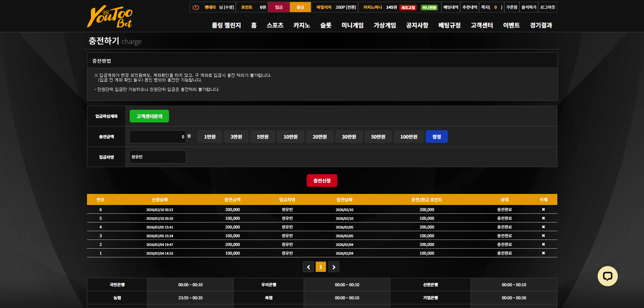Image resolution: width=644 pixels, height=308 pixels.
Task: Click the red 충전신청 button
Action: pyautogui.click(x=322, y=181)
